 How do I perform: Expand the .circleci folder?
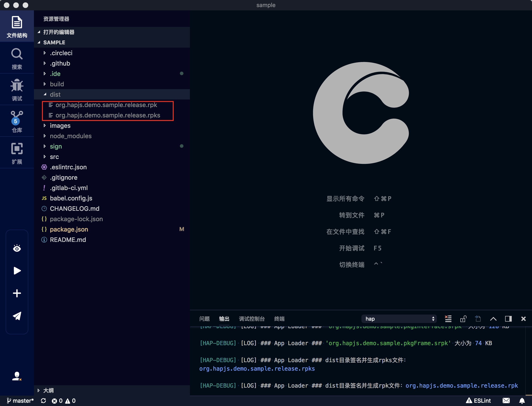click(112, 53)
